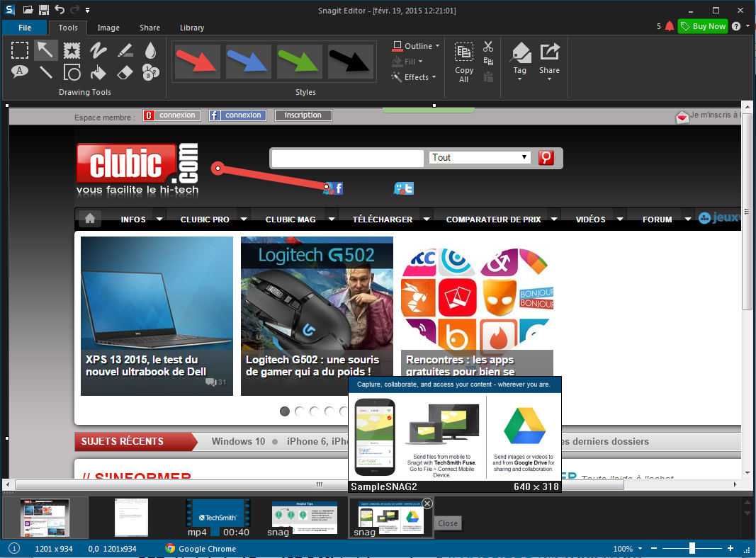Click the right scroll arrow of the horizontal scrollbar

pyautogui.click(x=735, y=484)
